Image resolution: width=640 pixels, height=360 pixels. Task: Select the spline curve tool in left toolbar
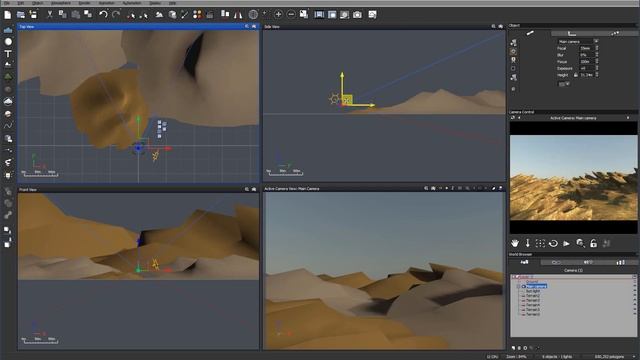tap(8, 126)
